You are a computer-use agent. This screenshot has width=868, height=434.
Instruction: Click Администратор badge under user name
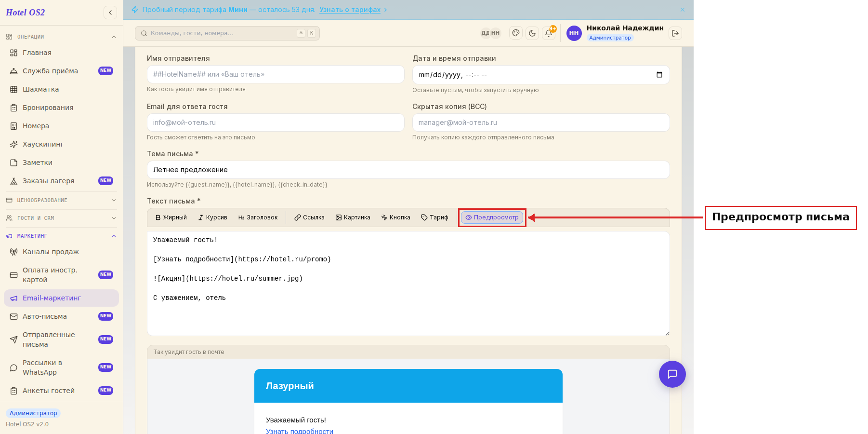click(610, 38)
